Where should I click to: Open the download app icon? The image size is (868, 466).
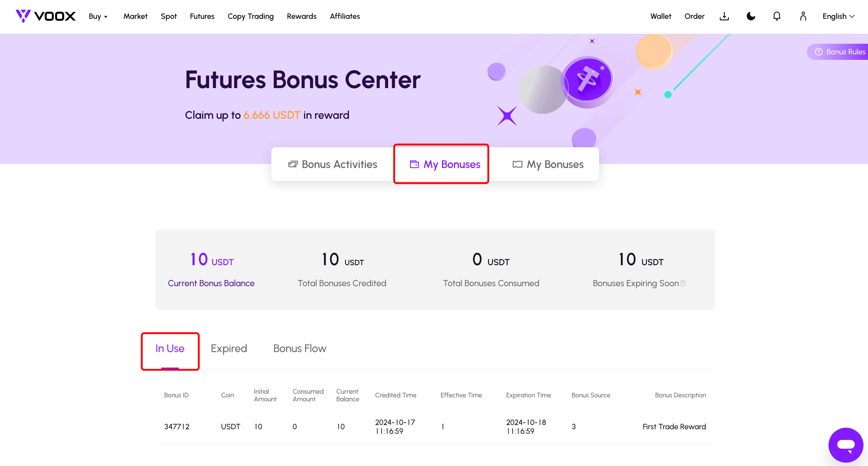(x=724, y=16)
